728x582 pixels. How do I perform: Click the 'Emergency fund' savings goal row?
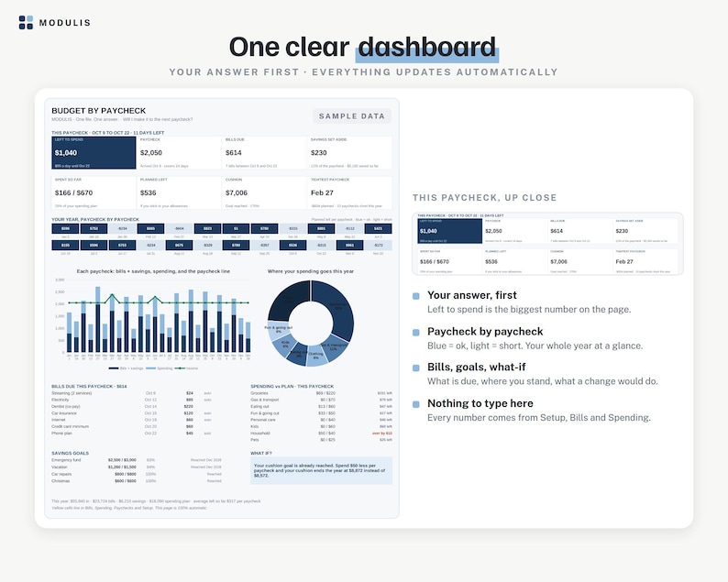[x=137, y=460]
